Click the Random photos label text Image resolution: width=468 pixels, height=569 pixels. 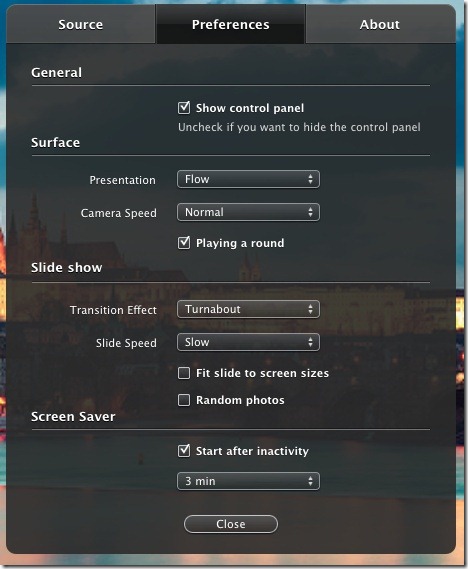pos(240,400)
